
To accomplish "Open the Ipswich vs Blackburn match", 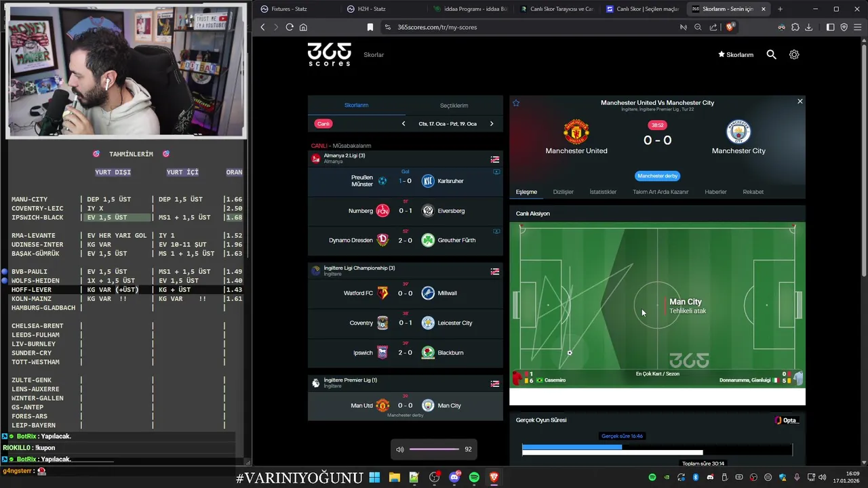I will (406, 352).
